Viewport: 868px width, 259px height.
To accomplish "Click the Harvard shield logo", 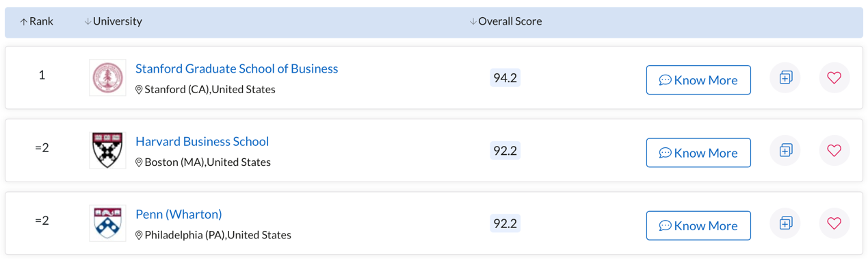I will tap(107, 150).
